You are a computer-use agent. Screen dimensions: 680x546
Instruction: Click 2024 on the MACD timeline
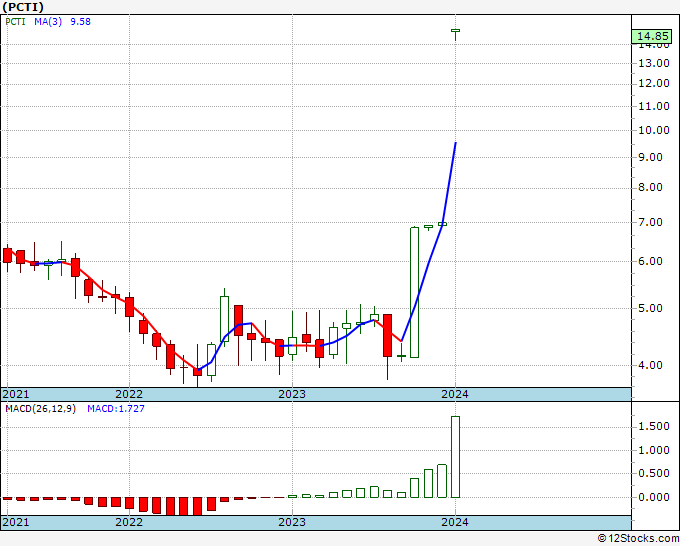click(x=455, y=522)
